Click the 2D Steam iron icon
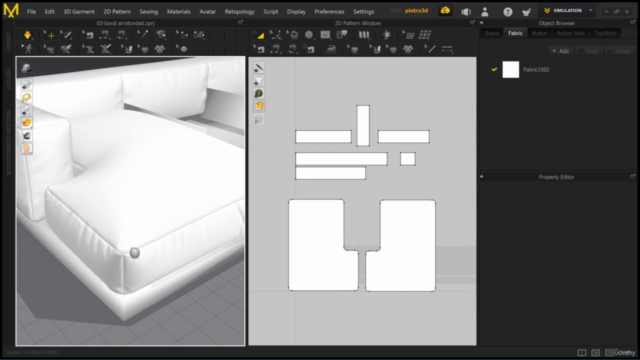 331,49
